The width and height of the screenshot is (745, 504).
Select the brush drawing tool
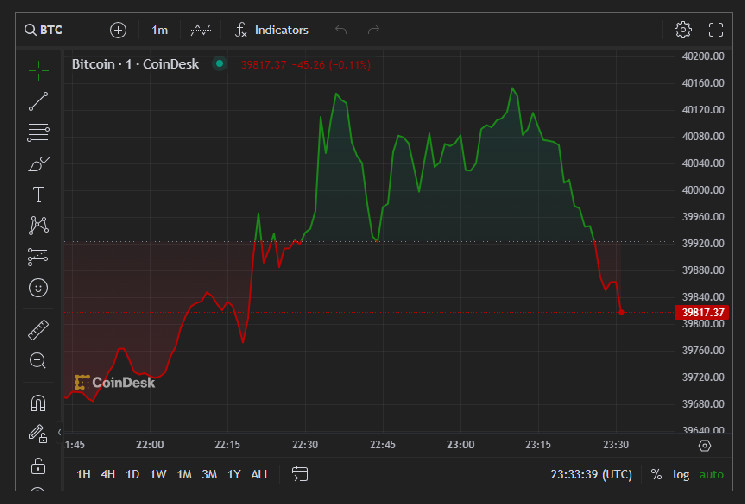(x=38, y=164)
